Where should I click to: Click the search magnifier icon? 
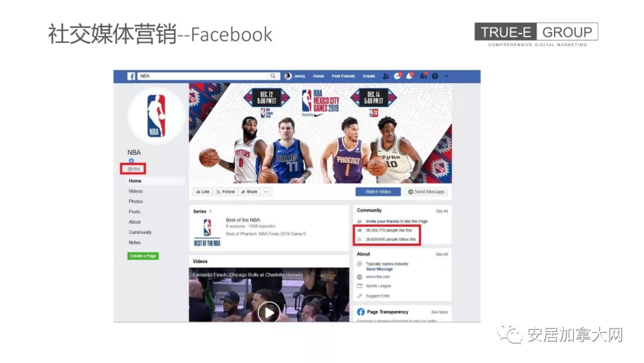coord(273,76)
